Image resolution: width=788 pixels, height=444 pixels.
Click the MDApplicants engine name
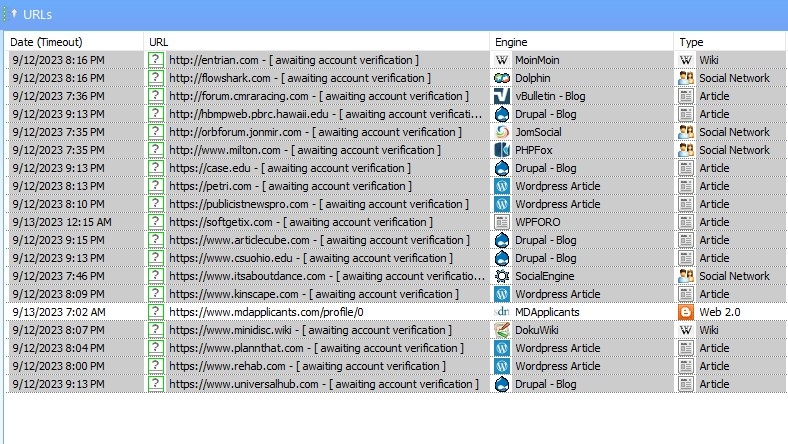pyautogui.click(x=547, y=312)
